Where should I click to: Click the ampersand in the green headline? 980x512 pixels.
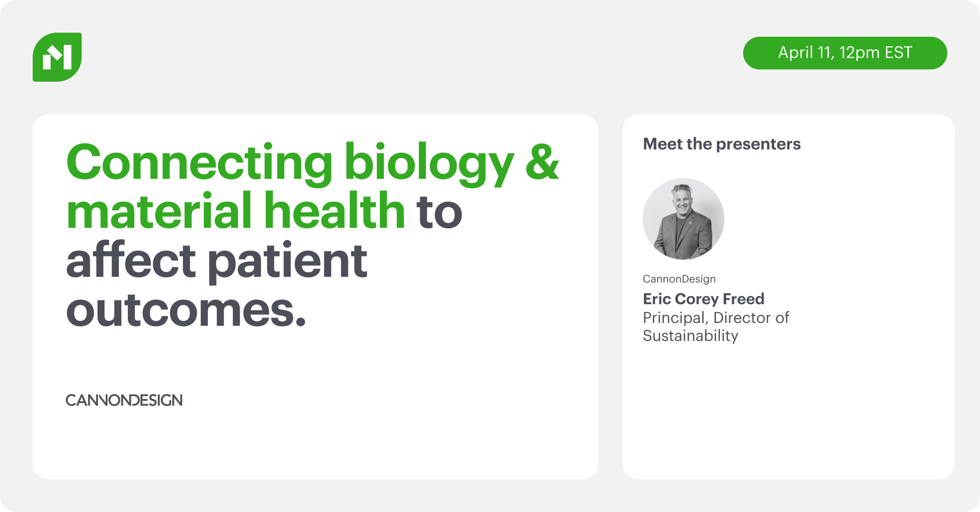542,162
